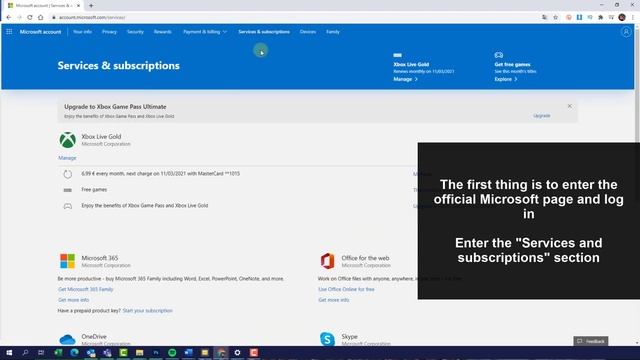Open the Family tab
This screenshot has height=360, width=640.
pyautogui.click(x=333, y=32)
